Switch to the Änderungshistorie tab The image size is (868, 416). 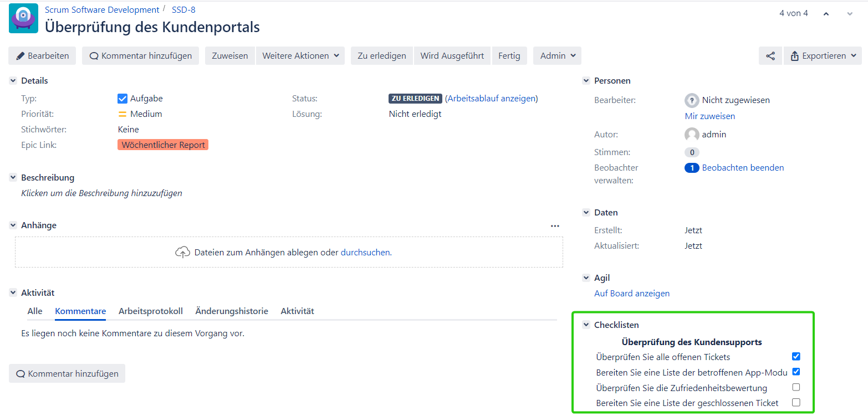(x=232, y=311)
